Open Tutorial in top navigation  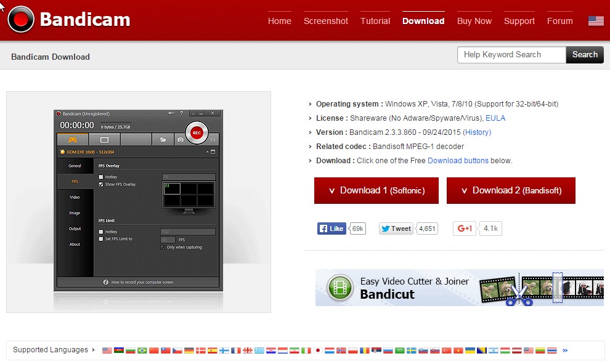[x=375, y=21]
